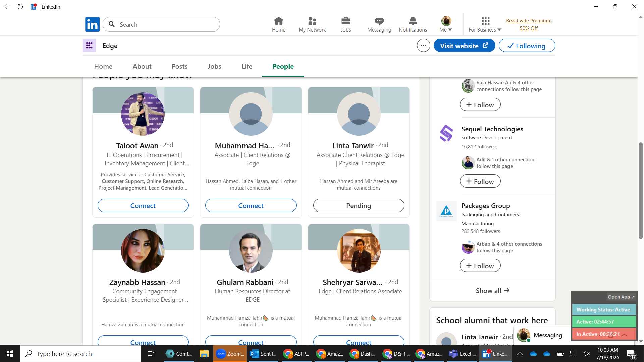The height and width of the screenshot is (362, 644).
Task: Switch to the Posts tab
Action: 179,66
